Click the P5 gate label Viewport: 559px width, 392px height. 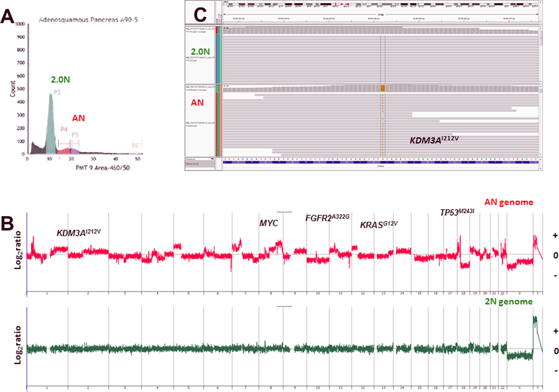click(x=75, y=135)
